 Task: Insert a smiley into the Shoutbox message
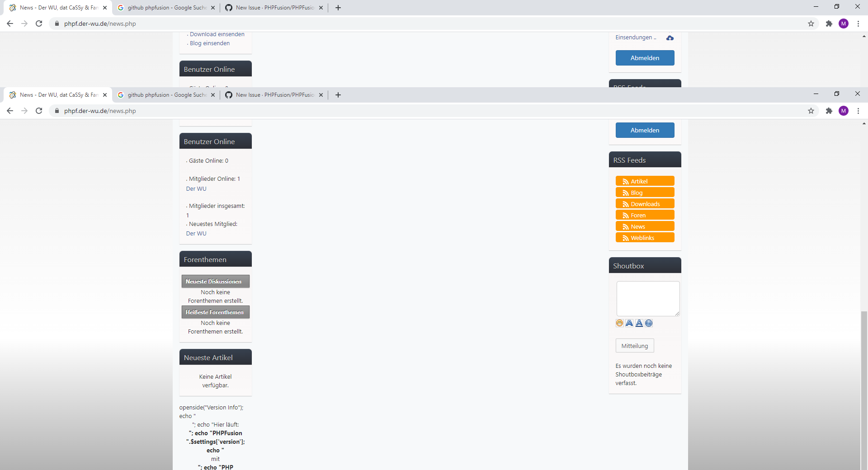[x=619, y=323]
